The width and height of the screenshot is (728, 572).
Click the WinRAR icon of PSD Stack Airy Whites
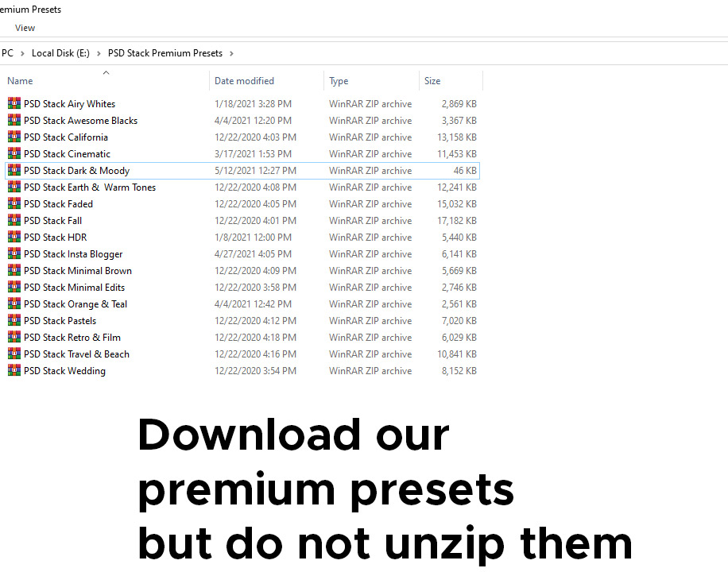click(x=14, y=103)
